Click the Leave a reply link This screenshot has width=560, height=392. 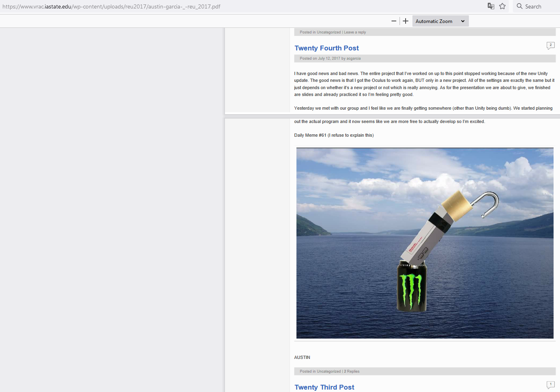355,32
